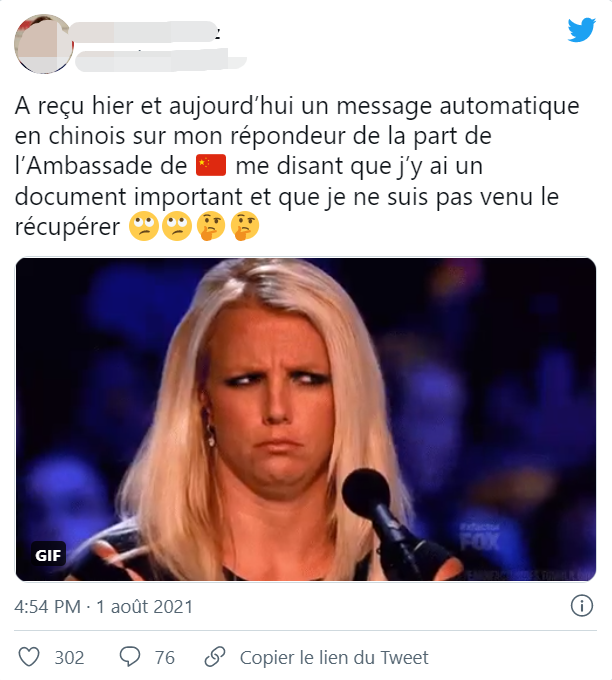The height and width of the screenshot is (680, 612).
Task: Click the reply speech bubble icon
Action: [130, 657]
